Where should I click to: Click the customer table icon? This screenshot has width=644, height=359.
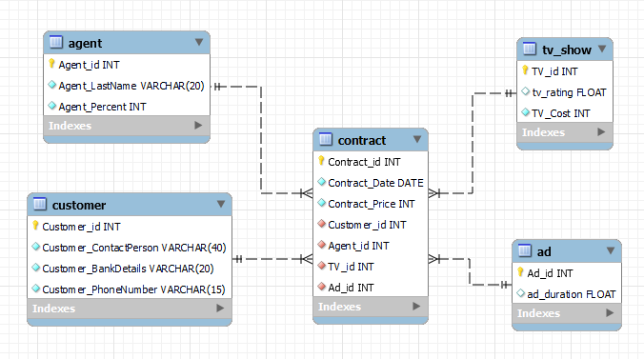(x=40, y=204)
